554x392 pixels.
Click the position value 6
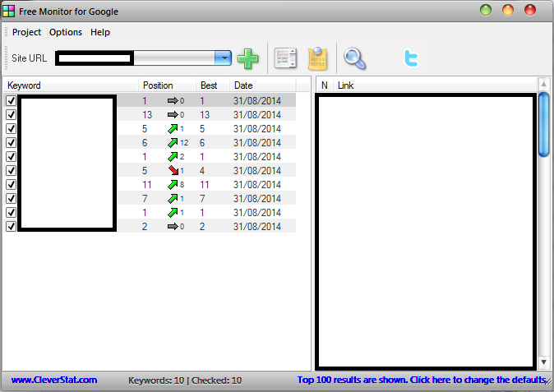tap(145, 143)
